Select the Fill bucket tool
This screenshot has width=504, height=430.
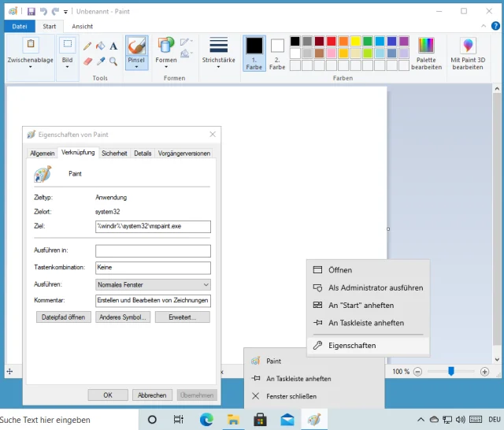pos(100,46)
